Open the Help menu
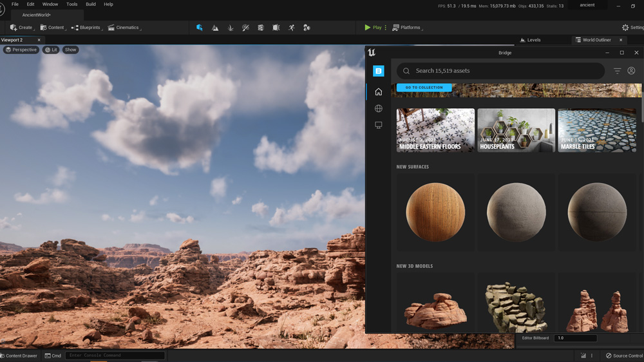This screenshot has height=362, width=644. tap(108, 4)
